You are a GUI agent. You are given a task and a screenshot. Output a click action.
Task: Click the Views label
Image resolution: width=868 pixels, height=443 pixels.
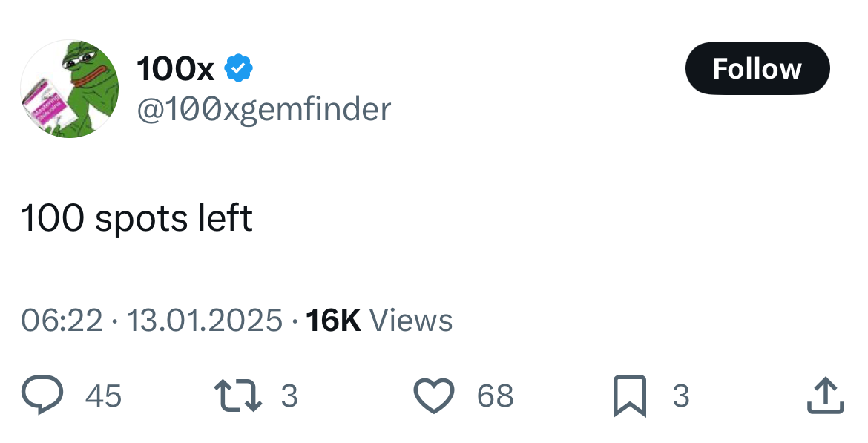(410, 321)
